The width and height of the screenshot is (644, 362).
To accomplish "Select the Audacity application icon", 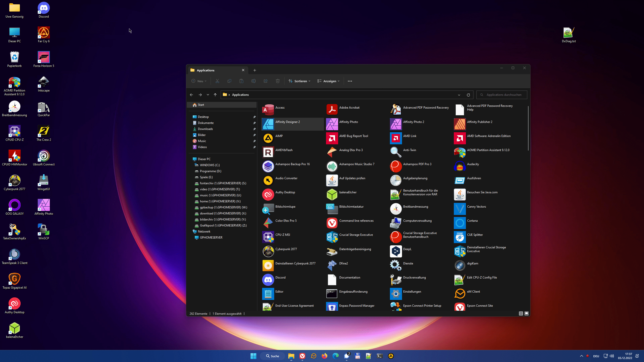I will (x=460, y=166).
